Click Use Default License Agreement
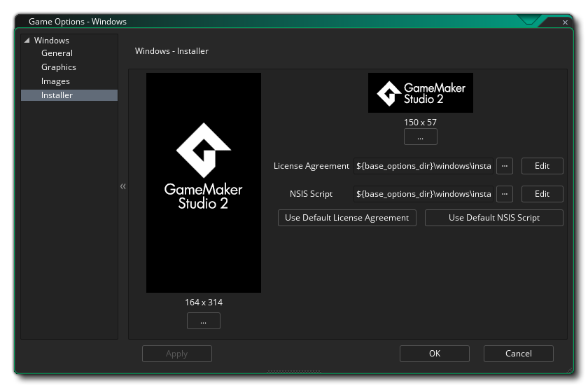This screenshot has width=588, height=388. coord(347,218)
